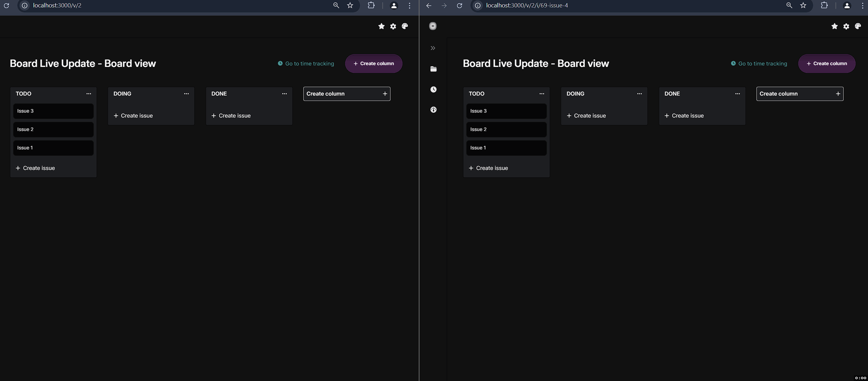The height and width of the screenshot is (381, 868).
Task: Reload the left browser tab
Action: click(6, 6)
